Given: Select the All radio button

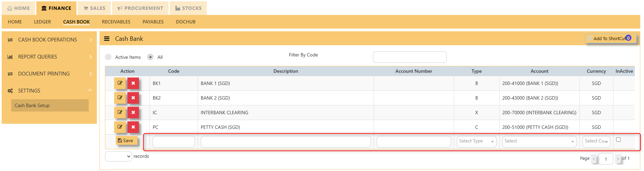Looking at the screenshot, I should coord(150,57).
